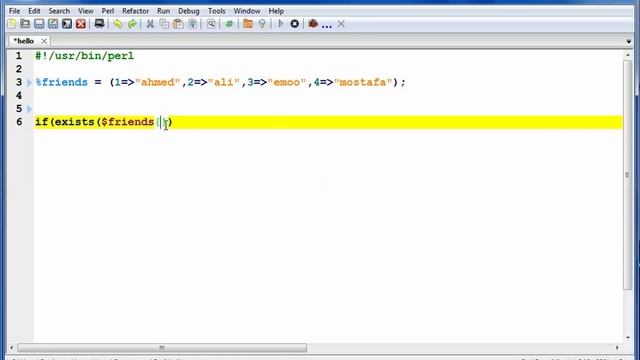Screen dimensions: 640x360
Task: Save the current file using the floppy icon
Action: [39, 24]
